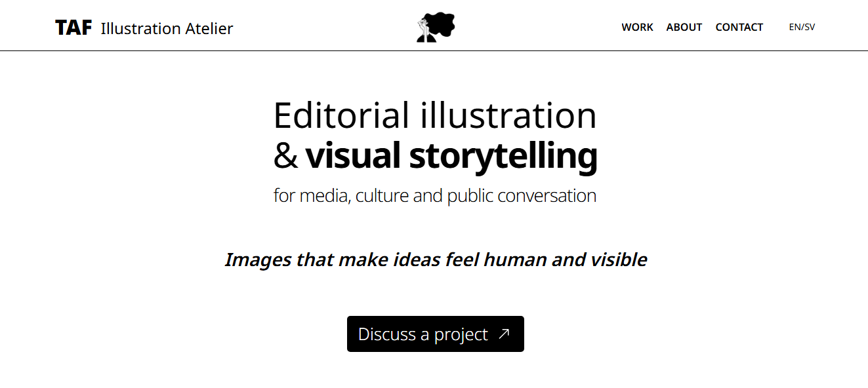
Task: Click the diagonal arrow icon in button
Action: [x=504, y=334]
